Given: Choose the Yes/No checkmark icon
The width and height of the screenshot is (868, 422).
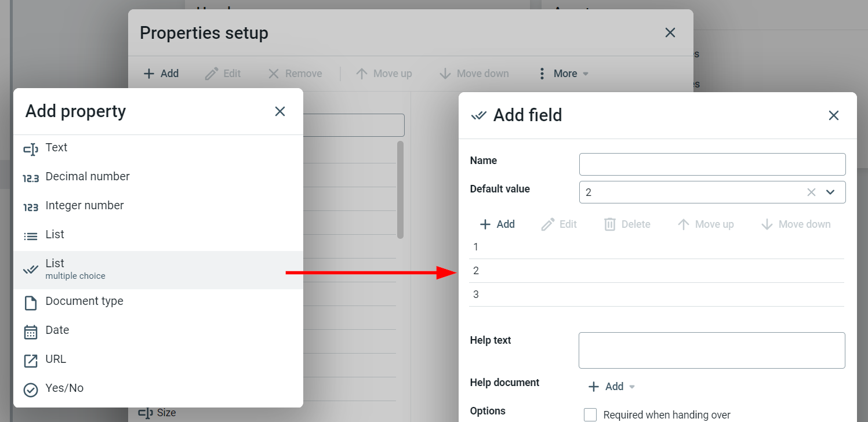Looking at the screenshot, I should pyautogui.click(x=31, y=390).
